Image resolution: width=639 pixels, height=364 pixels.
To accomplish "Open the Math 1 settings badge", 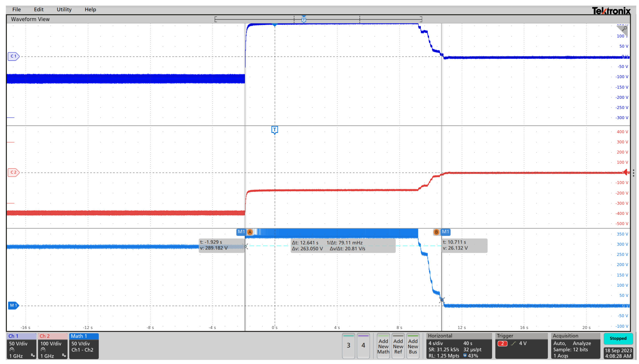I will coord(84,346).
